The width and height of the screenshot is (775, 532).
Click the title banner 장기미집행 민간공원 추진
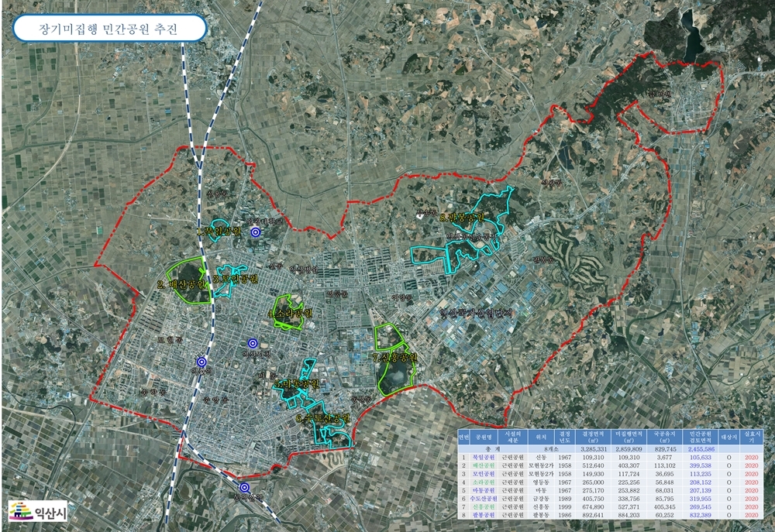[109, 28]
